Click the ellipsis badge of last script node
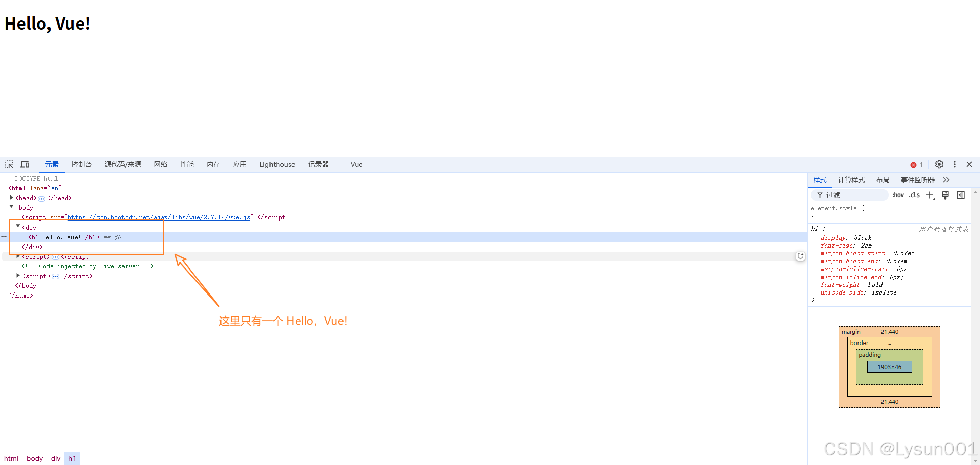Screen dimensions: 980x465 coord(56,277)
